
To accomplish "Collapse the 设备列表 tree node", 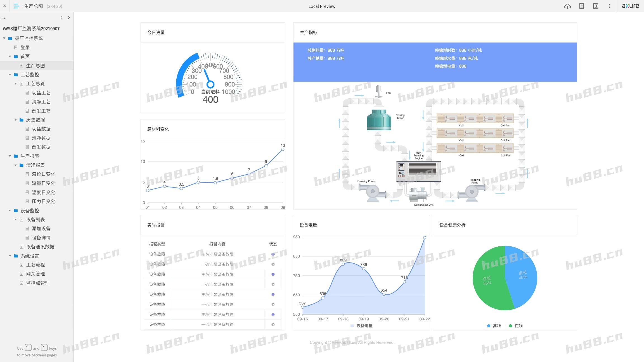I will (16, 220).
